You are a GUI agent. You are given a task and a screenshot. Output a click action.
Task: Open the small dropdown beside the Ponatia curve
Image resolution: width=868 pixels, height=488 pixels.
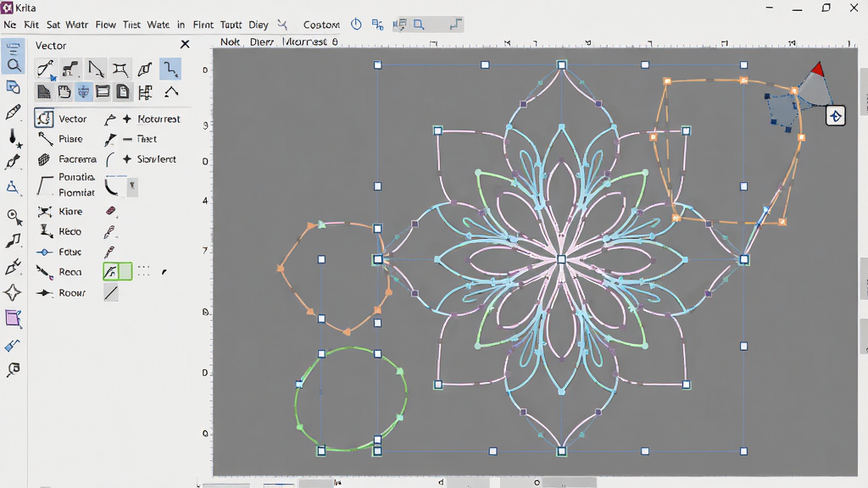pos(132,186)
